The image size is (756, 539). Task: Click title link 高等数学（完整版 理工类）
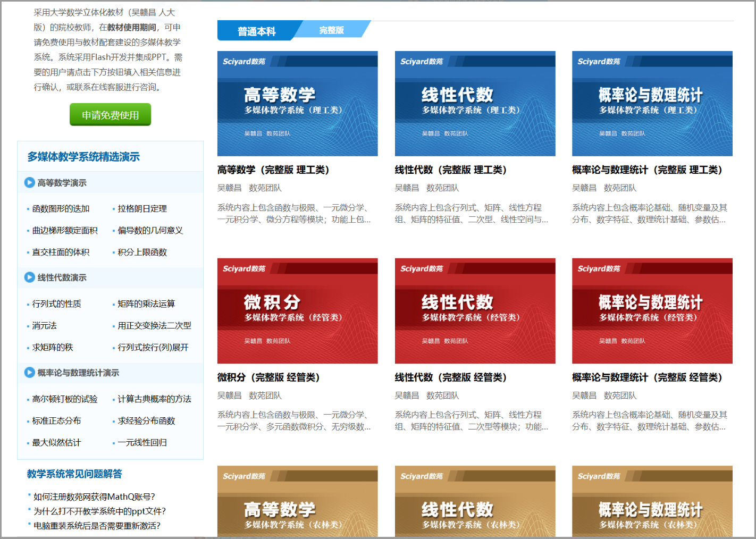274,170
